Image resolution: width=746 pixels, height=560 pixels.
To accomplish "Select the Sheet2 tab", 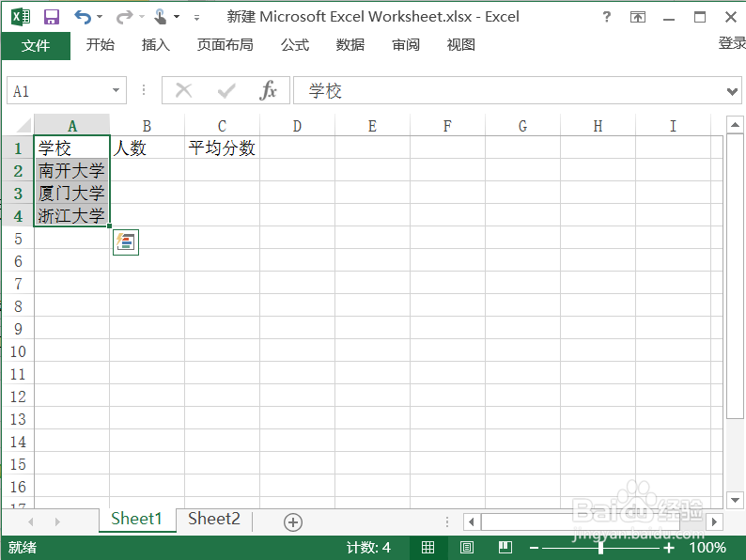I will pos(214,519).
